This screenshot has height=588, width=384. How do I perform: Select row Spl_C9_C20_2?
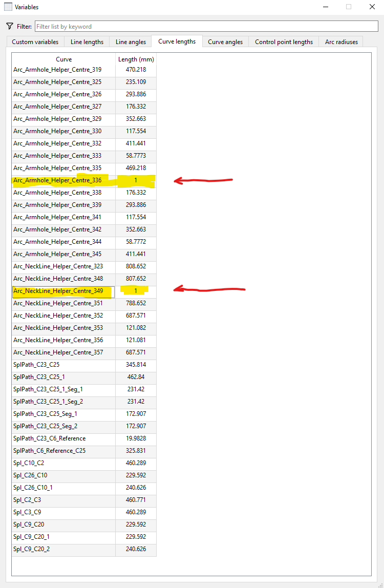(x=84, y=550)
